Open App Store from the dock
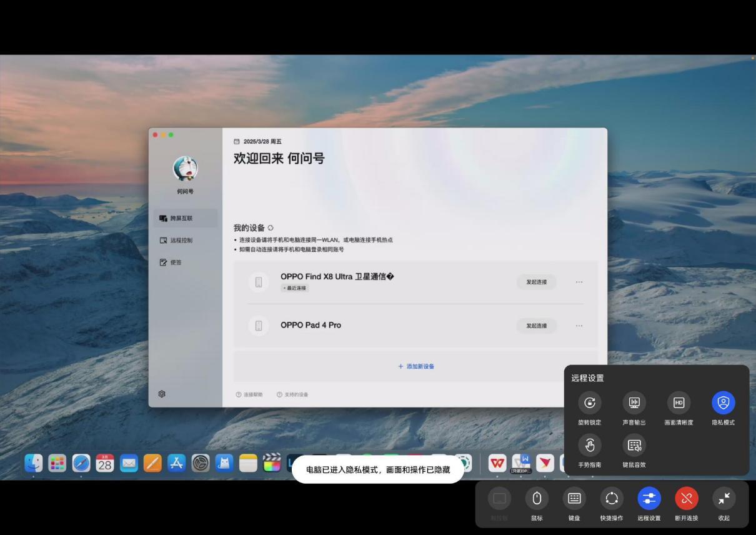This screenshot has height=535, width=756. (176, 463)
